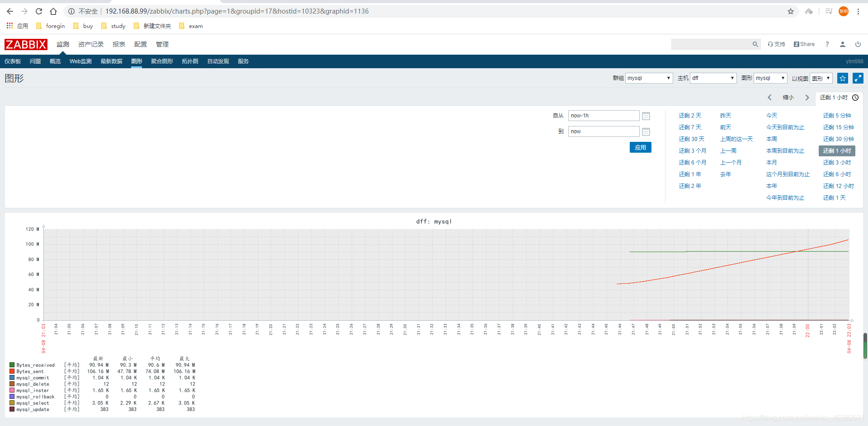Go to Services submenu
This screenshot has width=868, height=426.
pyautogui.click(x=243, y=61)
